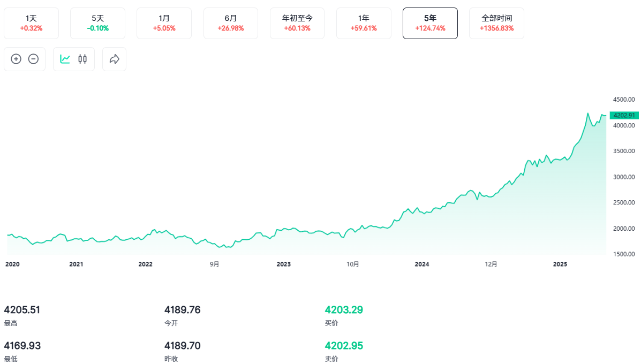This screenshot has height=364, width=641.
Task: Click the chart peak near 4200
Action: (587, 113)
